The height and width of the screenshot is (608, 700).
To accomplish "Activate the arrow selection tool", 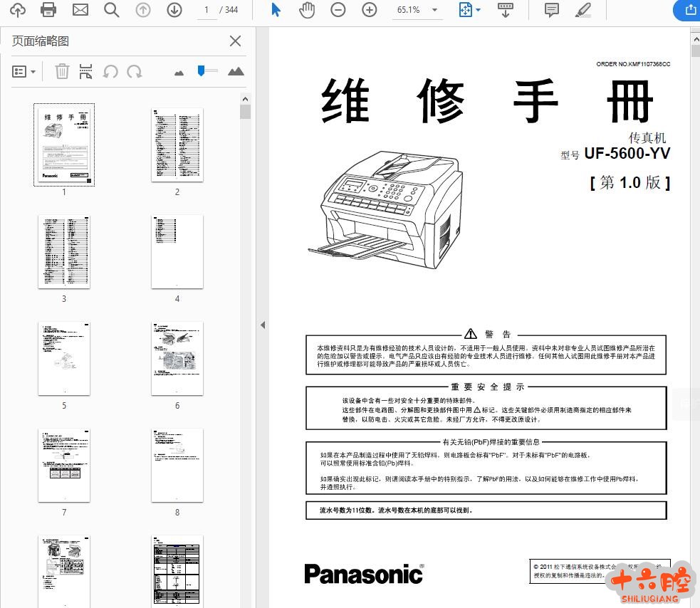I will [276, 10].
